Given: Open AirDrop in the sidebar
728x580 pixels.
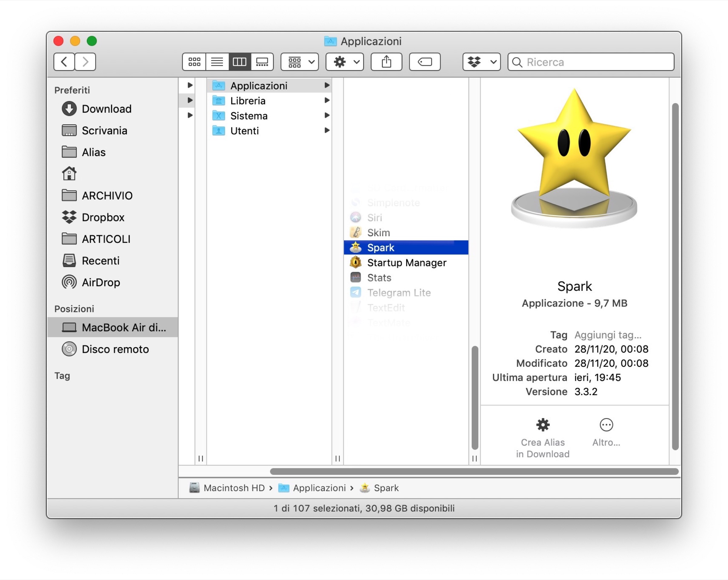Looking at the screenshot, I should (101, 282).
